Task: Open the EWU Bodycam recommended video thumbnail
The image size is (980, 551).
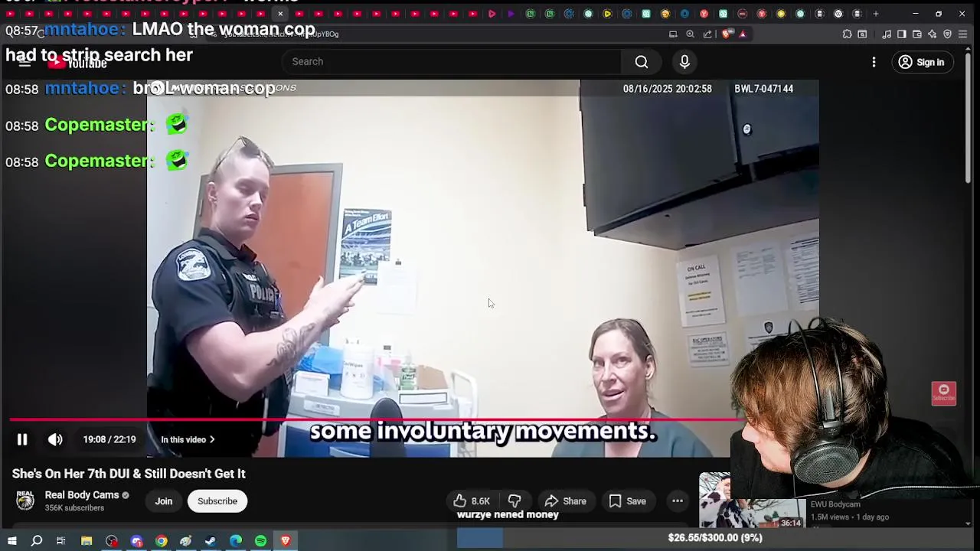Action: (x=753, y=501)
